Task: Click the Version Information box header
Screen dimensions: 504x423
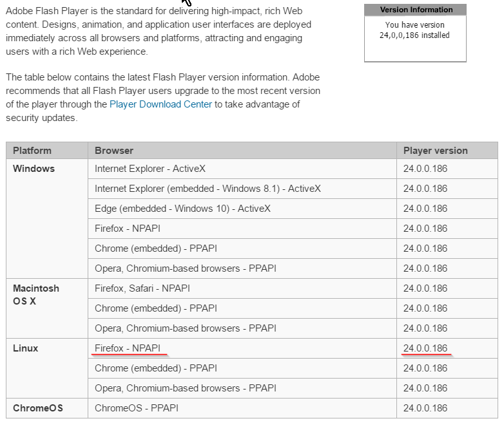Action: tap(416, 10)
